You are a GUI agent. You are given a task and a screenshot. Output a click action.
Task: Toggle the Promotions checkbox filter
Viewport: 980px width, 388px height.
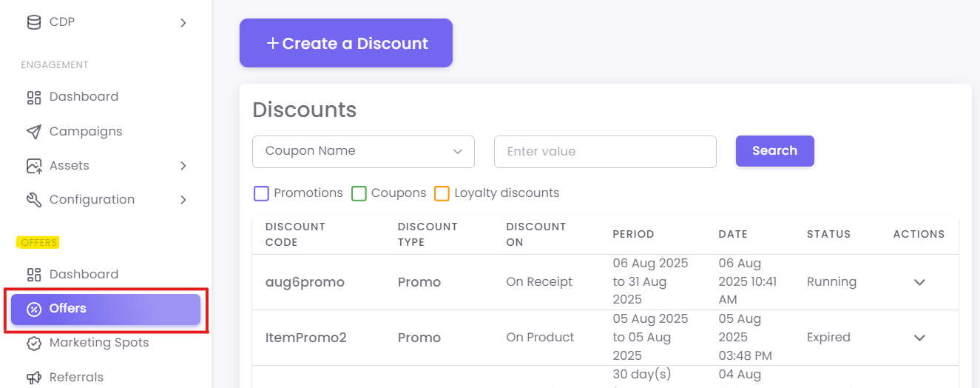261,194
